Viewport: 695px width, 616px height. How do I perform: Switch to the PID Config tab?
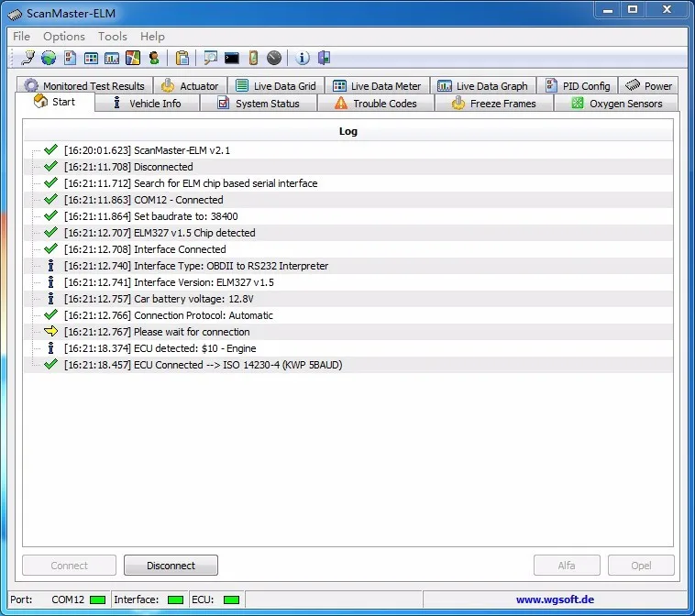tap(577, 85)
